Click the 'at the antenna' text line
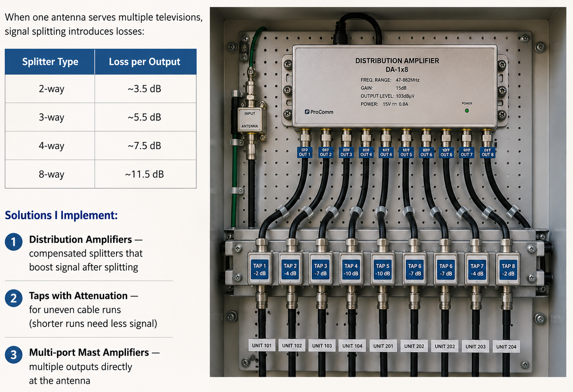Screen dimensions: 573x392 pyautogui.click(x=60, y=381)
